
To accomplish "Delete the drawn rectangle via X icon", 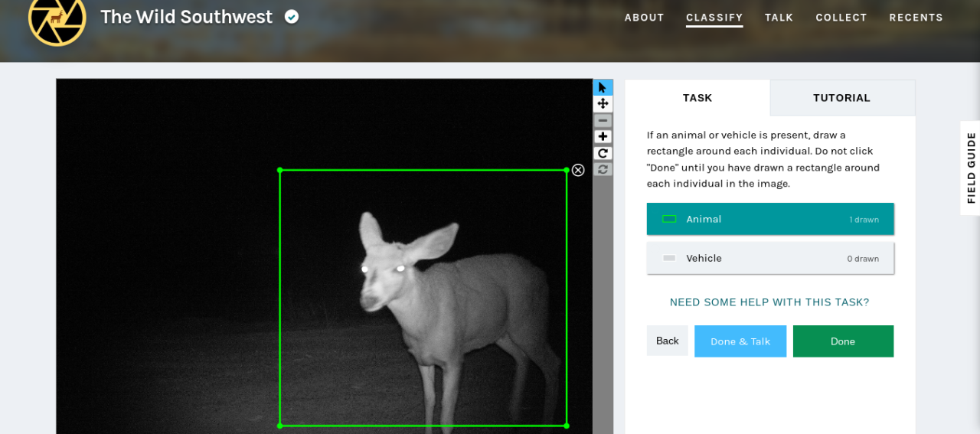I will click(x=578, y=170).
